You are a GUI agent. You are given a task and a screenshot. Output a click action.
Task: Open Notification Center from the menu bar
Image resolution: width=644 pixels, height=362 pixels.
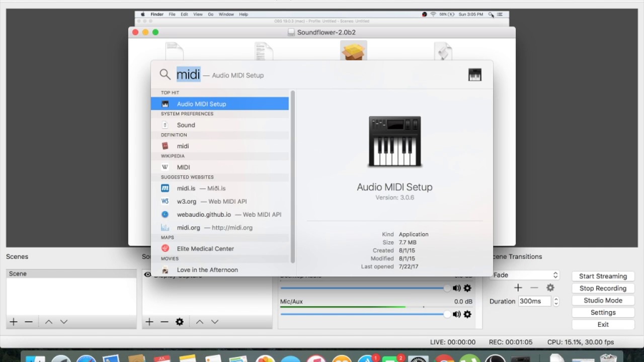pos(500,15)
